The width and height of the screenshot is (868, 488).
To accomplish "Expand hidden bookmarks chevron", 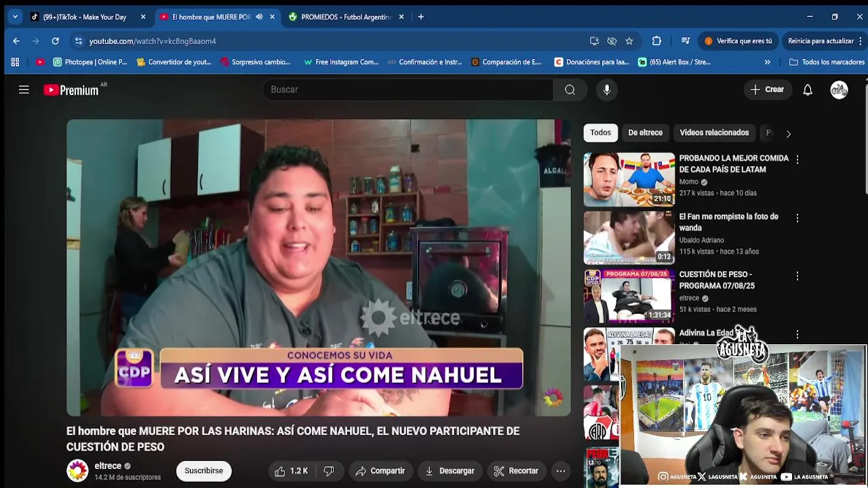I will [767, 62].
